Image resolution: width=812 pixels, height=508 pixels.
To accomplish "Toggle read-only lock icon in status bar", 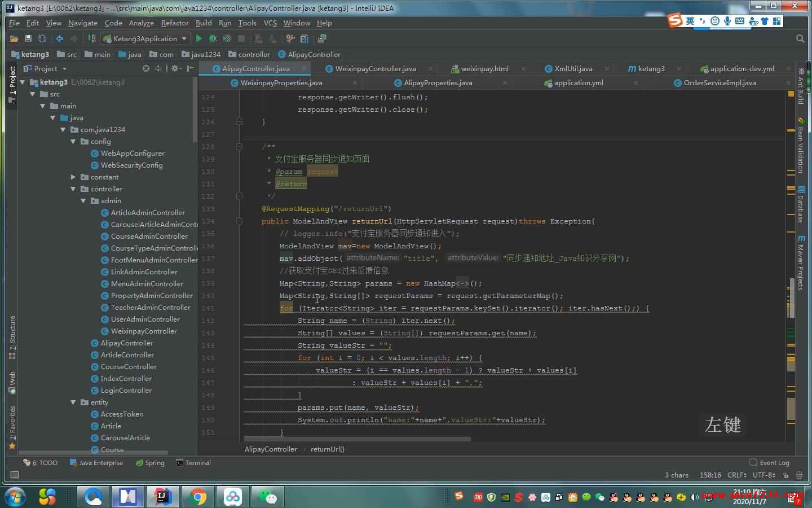I will point(785,475).
